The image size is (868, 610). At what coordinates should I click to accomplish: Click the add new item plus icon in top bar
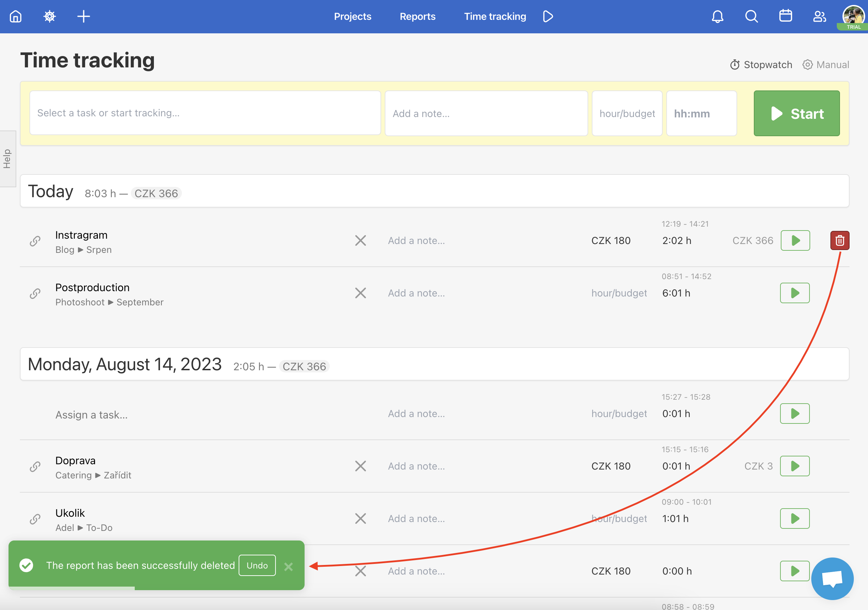(83, 17)
